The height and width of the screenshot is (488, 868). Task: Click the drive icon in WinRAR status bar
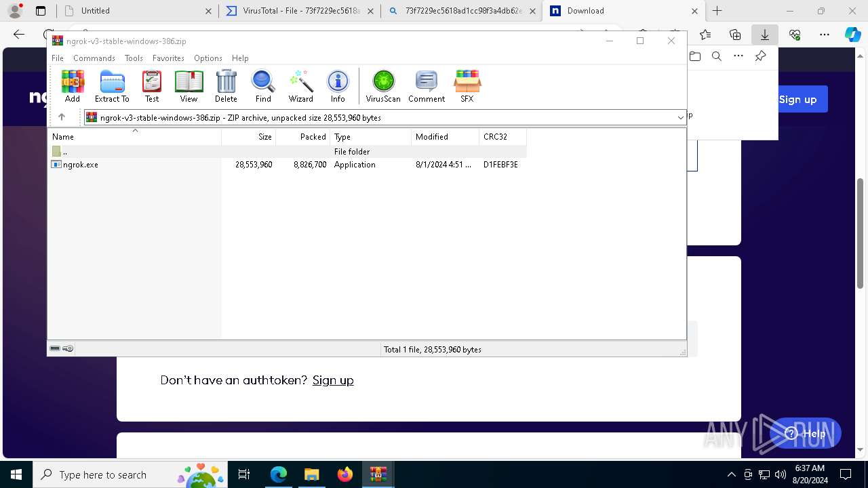point(55,348)
